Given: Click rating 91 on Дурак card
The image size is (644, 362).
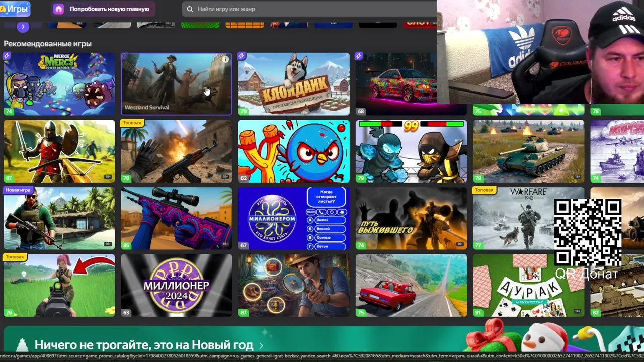Looking at the screenshot, I should pos(478,313).
